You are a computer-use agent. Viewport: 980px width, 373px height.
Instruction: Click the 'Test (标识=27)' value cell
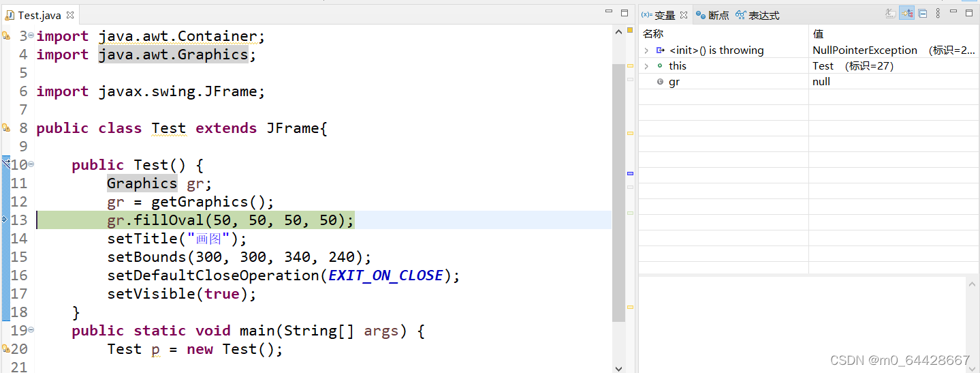click(x=894, y=66)
